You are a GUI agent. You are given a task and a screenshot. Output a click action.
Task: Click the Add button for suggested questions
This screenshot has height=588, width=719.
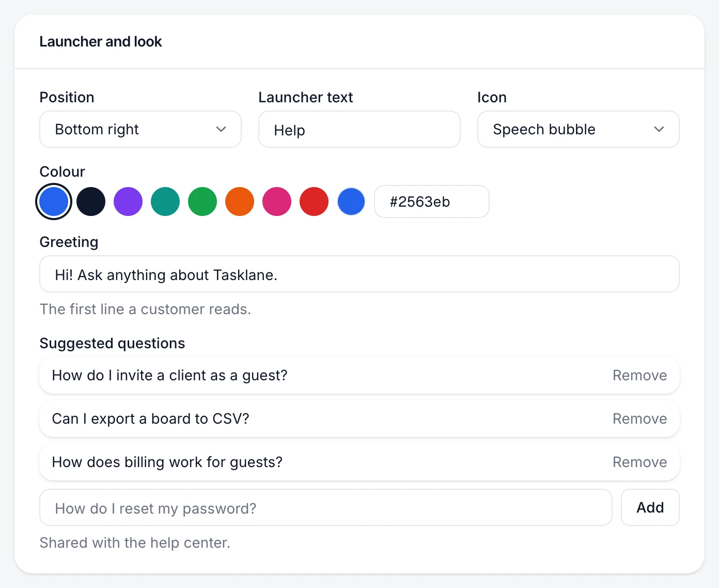coord(650,507)
